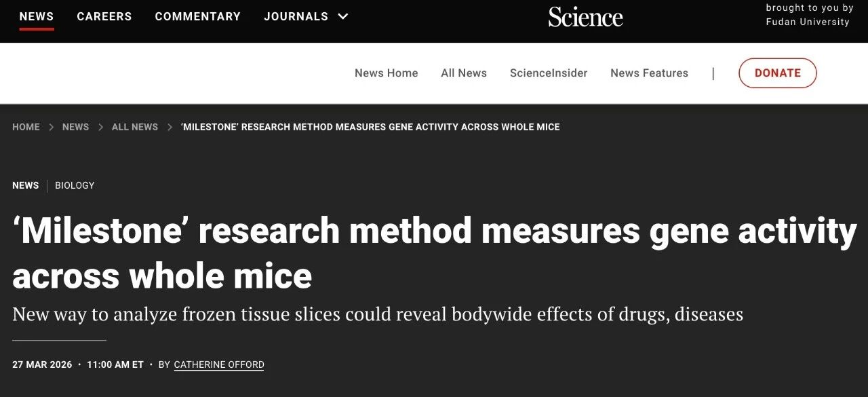Open the COMMENTARY menu item
The height and width of the screenshot is (397, 868).
coord(197,16)
